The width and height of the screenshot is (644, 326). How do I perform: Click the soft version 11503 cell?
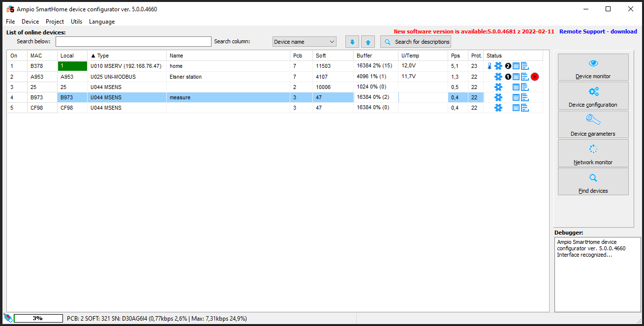click(333, 66)
